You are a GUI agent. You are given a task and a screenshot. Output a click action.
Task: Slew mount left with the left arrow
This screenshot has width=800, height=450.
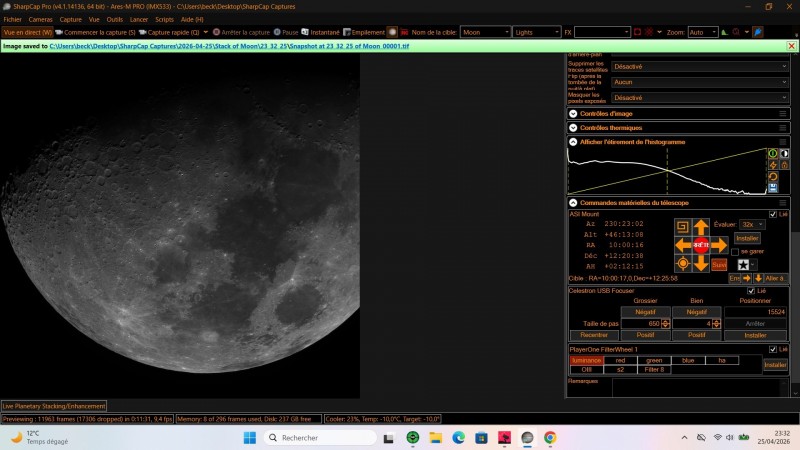coord(683,245)
